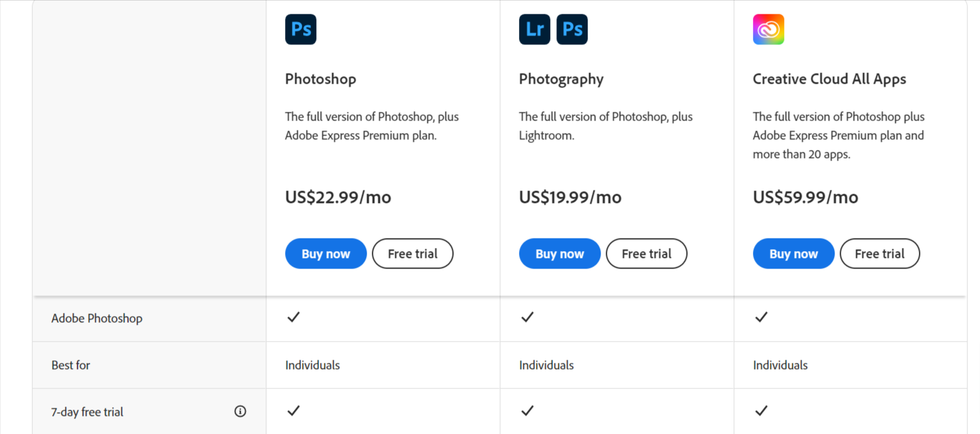The height and width of the screenshot is (434, 980).
Task: Open the 7-day free trial info icon
Action: coord(240,411)
